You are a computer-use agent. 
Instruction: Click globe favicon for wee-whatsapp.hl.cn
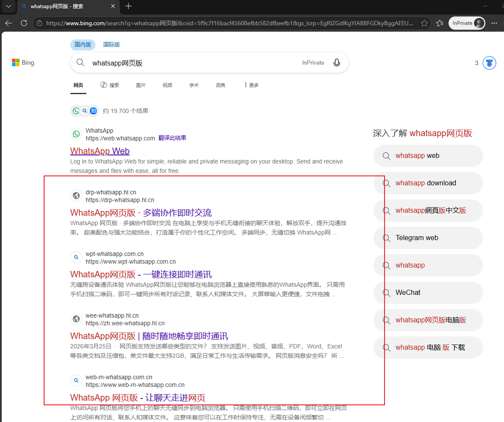click(76, 319)
